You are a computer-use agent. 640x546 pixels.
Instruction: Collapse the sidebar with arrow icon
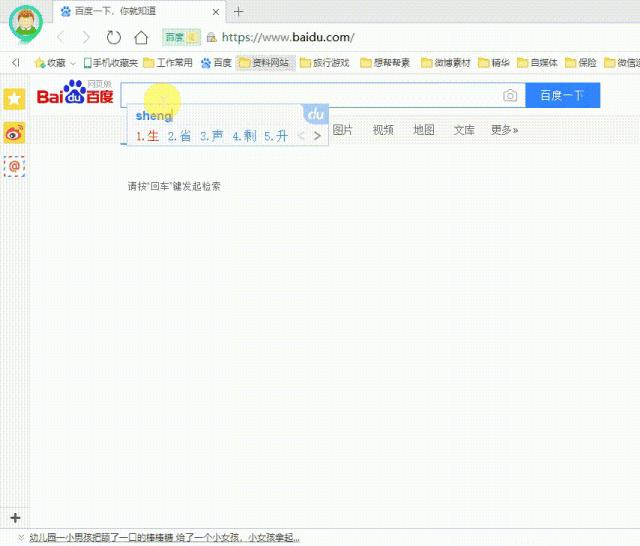coord(16,62)
